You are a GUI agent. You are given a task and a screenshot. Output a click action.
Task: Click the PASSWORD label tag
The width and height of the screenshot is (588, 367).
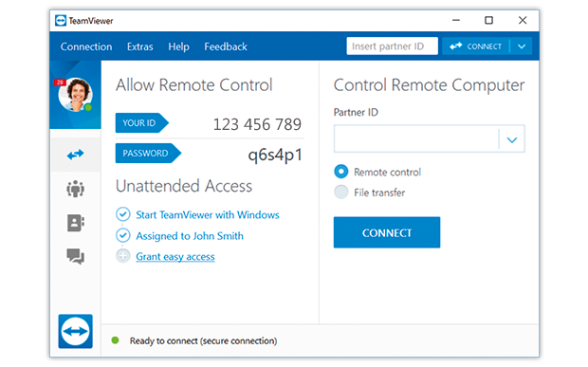click(x=148, y=154)
